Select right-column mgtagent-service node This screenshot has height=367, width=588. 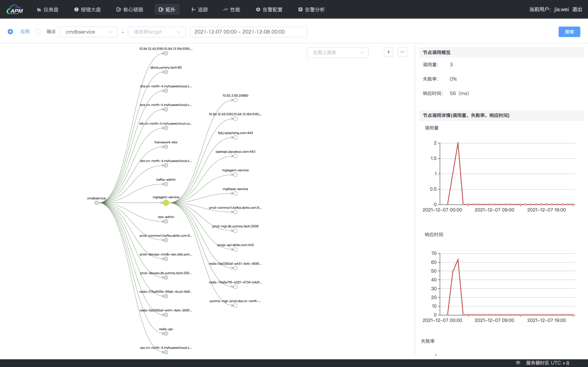tap(235, 175)
